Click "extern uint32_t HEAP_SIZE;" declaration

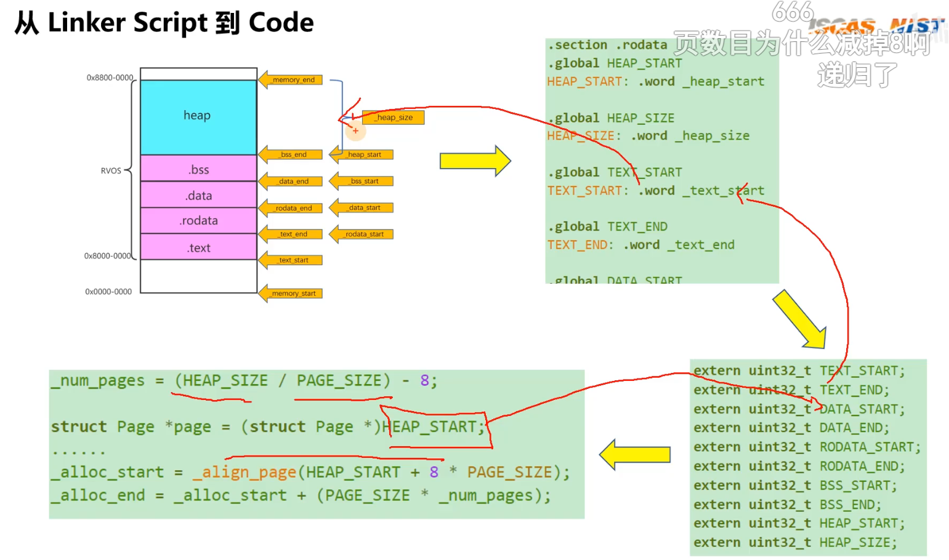tap(795, 542)
